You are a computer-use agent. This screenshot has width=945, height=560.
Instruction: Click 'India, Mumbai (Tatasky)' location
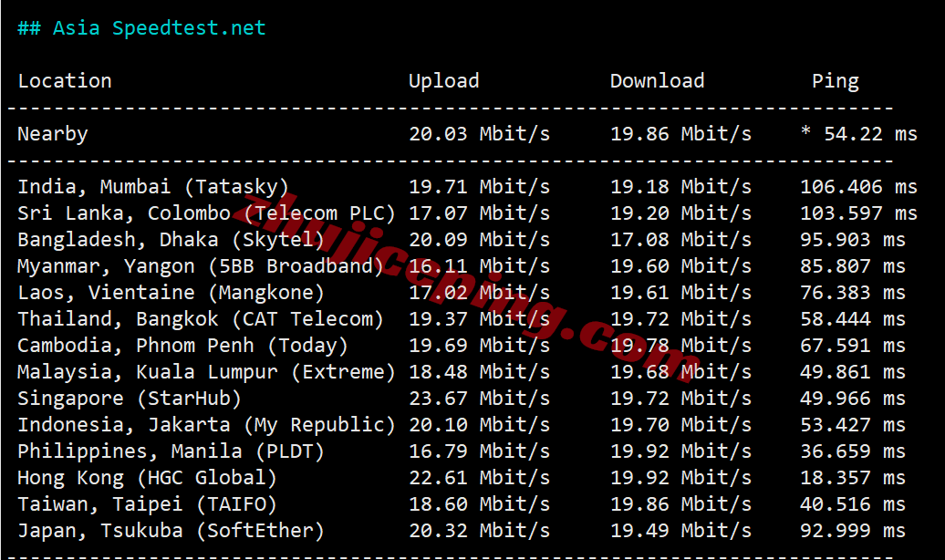153,187
